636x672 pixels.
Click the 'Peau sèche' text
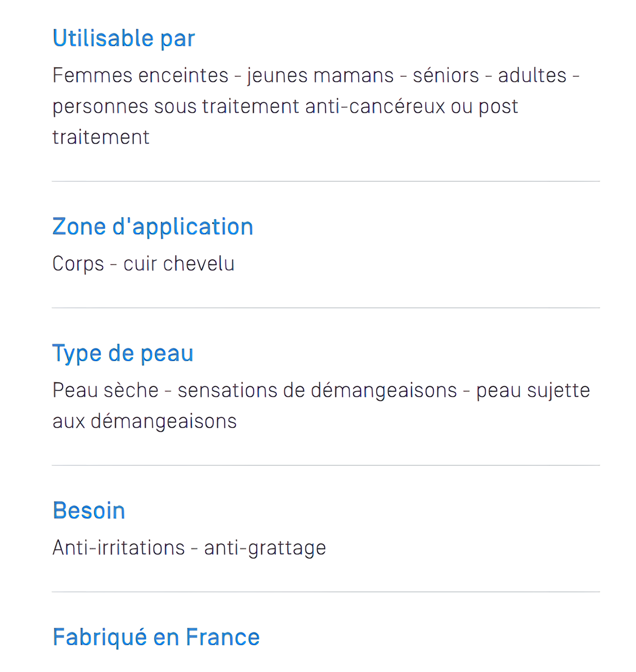(x=105, y=391)
